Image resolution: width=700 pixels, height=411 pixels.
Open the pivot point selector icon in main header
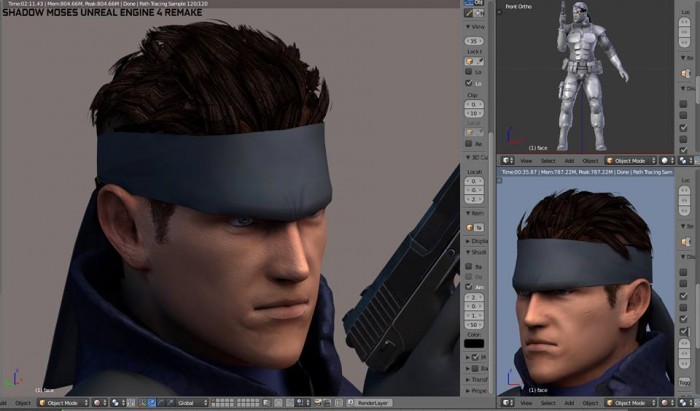click(118, 403)
